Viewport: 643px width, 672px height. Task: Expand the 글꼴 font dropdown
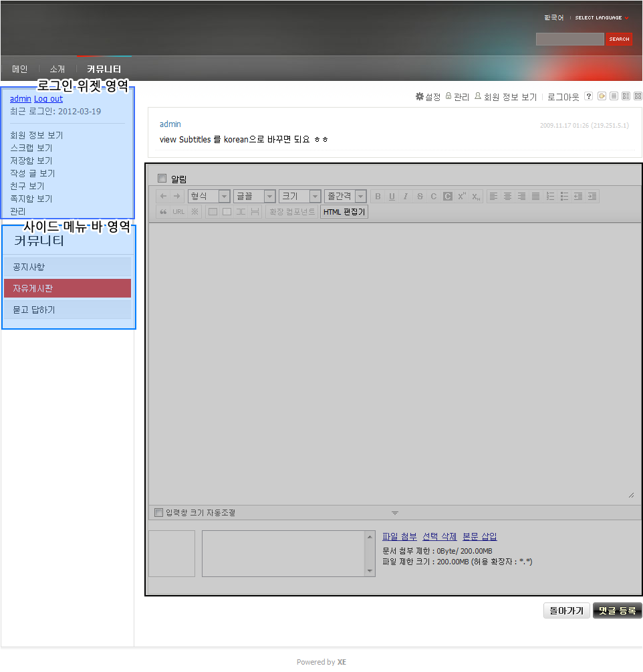[x=254, y=197]
